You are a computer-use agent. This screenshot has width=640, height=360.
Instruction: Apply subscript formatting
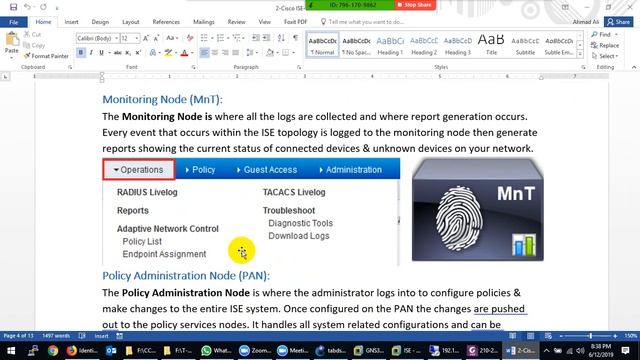pos(128,53)
